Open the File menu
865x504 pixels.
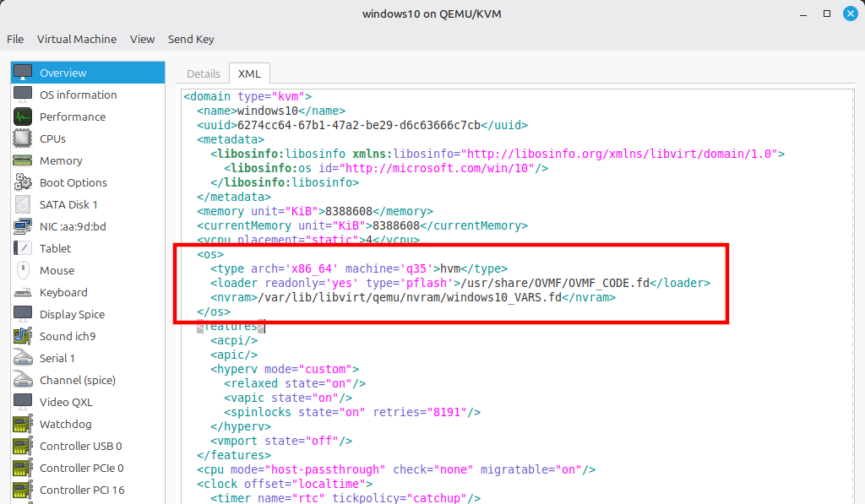click(15, 39)
